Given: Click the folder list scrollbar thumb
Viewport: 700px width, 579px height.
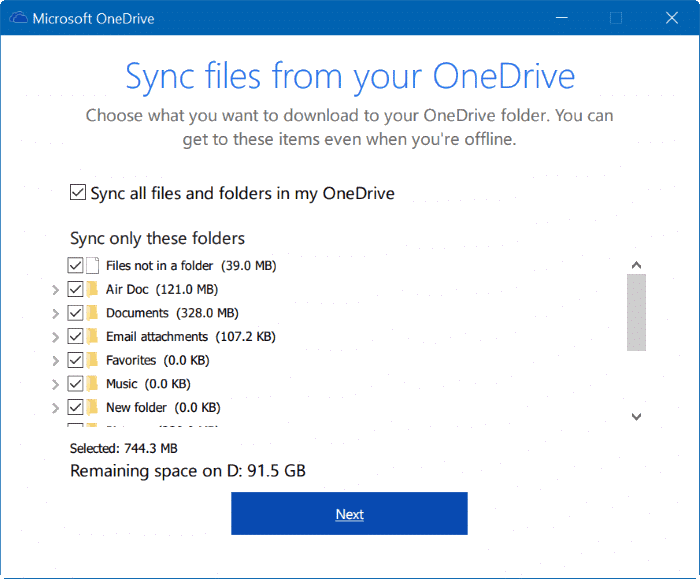Looking at the screenshot, I should (636, 312).
